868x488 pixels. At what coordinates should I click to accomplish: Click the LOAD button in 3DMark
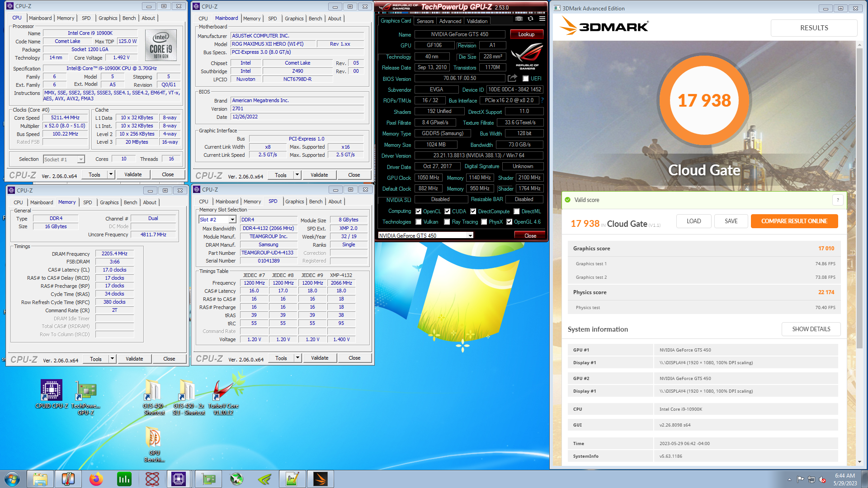[x=693, y=221]
